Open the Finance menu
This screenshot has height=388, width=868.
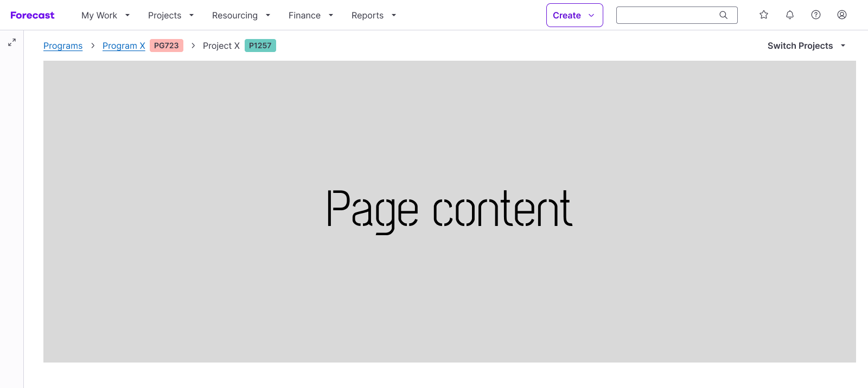[311, 15]
